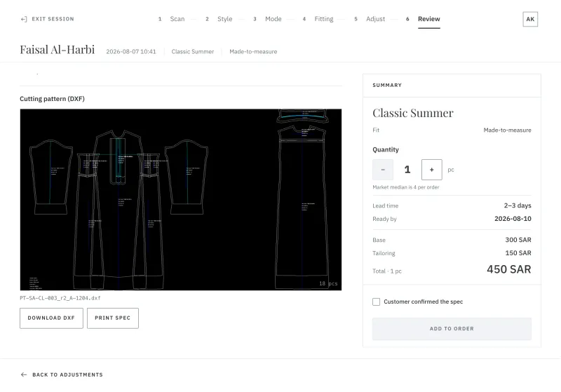Click the quantity value 1

(x=407, y=170)
